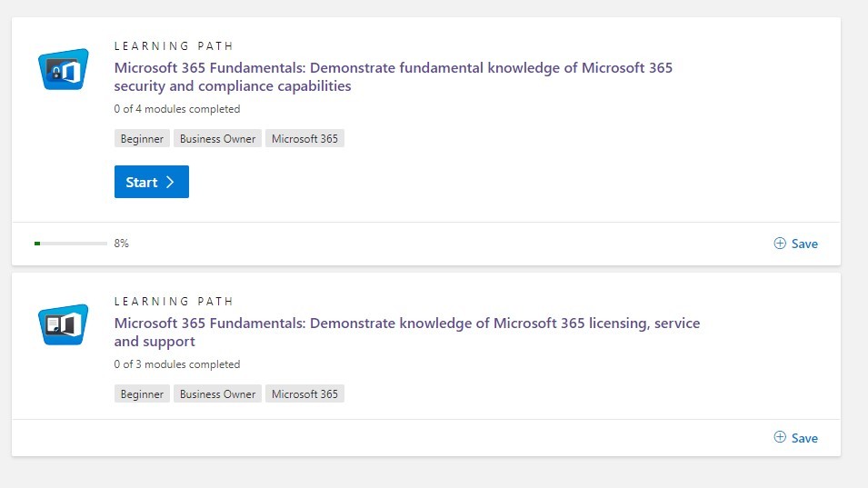868x488 pixels.
Task: Click the '0 of 3 modules completed' text
Action: [177, 364]
